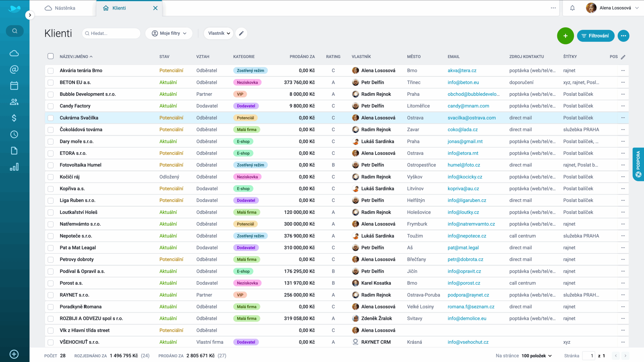Click the Hledat search field

click(111, 33)
